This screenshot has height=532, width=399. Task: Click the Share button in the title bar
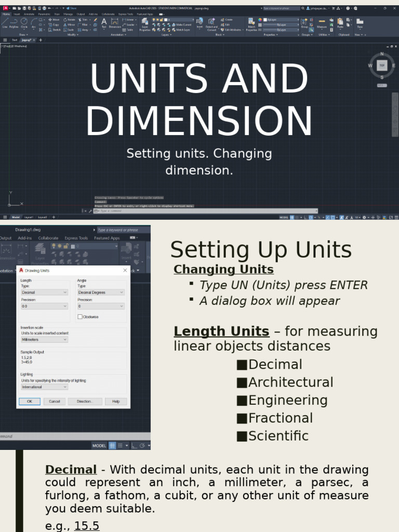pyautogui.click(x=72, y=8)
